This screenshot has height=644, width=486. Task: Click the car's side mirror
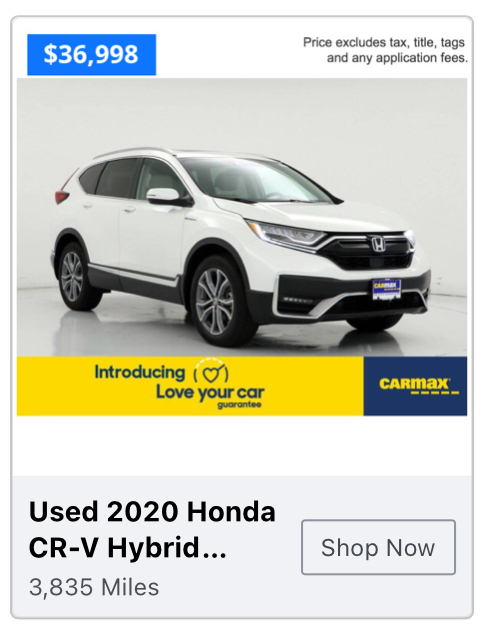pyautogui.click(x=167, y=197)
